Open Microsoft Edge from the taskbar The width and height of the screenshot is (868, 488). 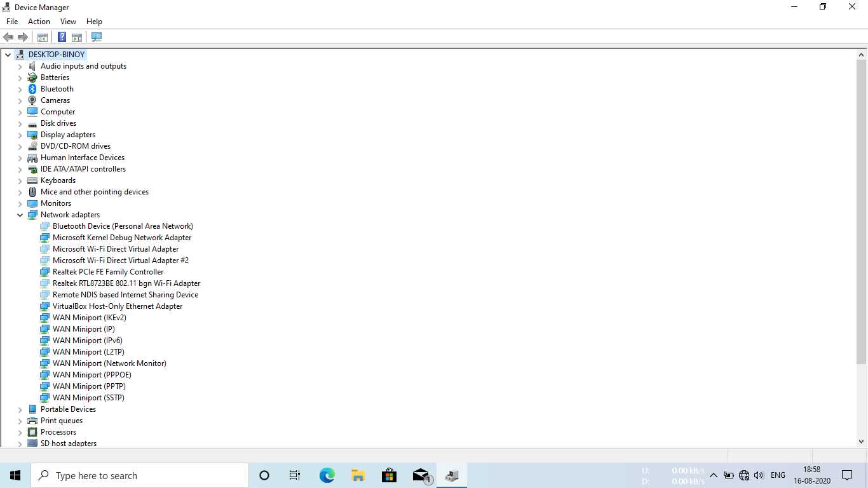pos(327,475)
